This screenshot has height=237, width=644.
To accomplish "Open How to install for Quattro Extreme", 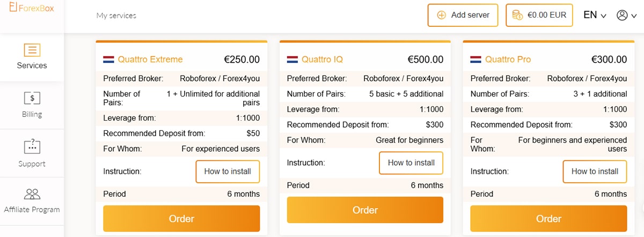I will click(x=228, y=172).
